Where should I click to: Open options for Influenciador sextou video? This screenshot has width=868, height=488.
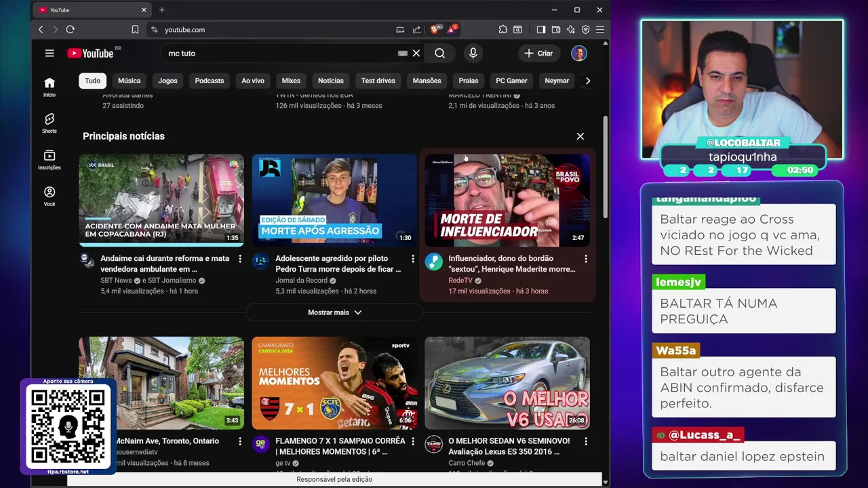click(x=586, y=259)
